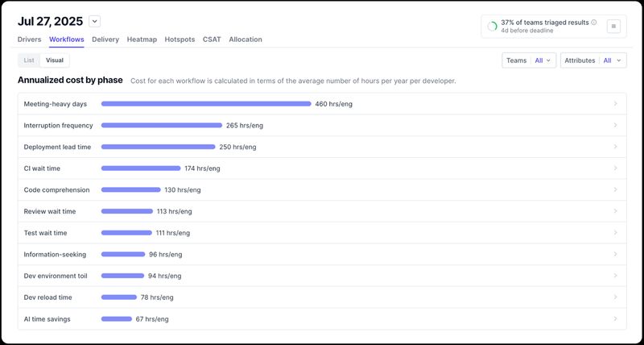This screenshot has width=644, height=345.
Task: Open Meeting-heavy days row chevron
Action: point(616,104)
